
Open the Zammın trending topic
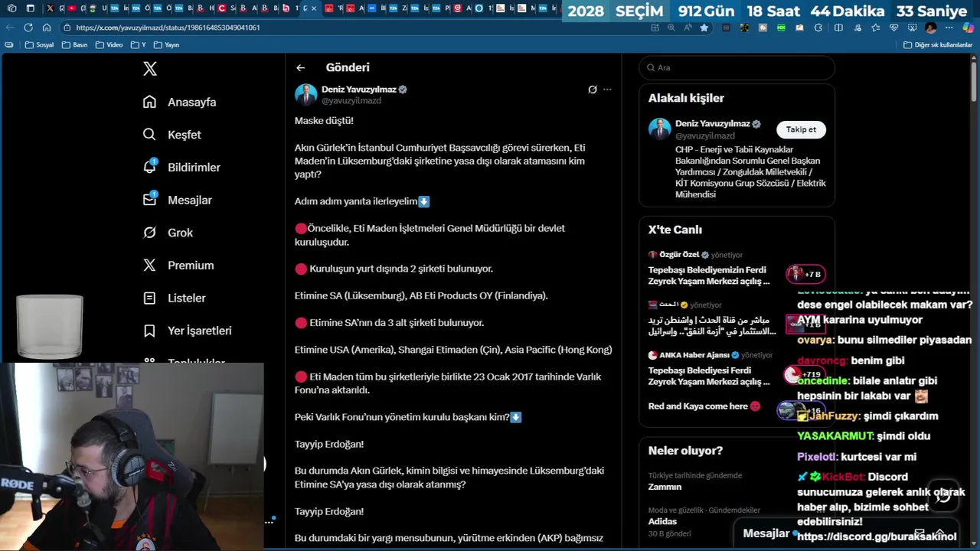(x=735, y=481)
